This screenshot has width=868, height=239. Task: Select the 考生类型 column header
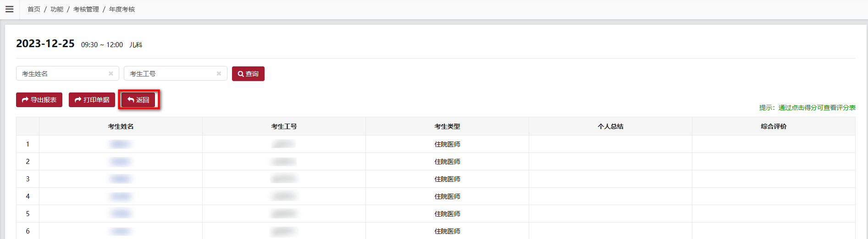coord(447,126)
